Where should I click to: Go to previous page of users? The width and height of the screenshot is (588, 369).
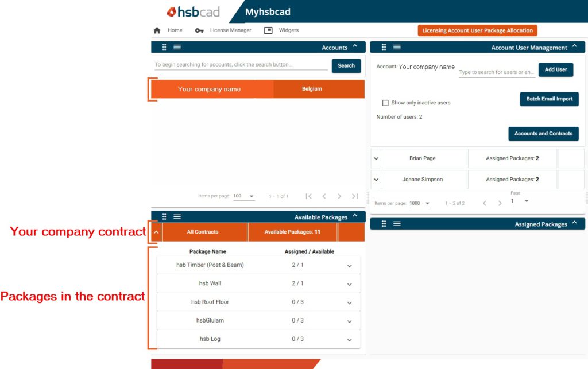(x=485, y=203)
